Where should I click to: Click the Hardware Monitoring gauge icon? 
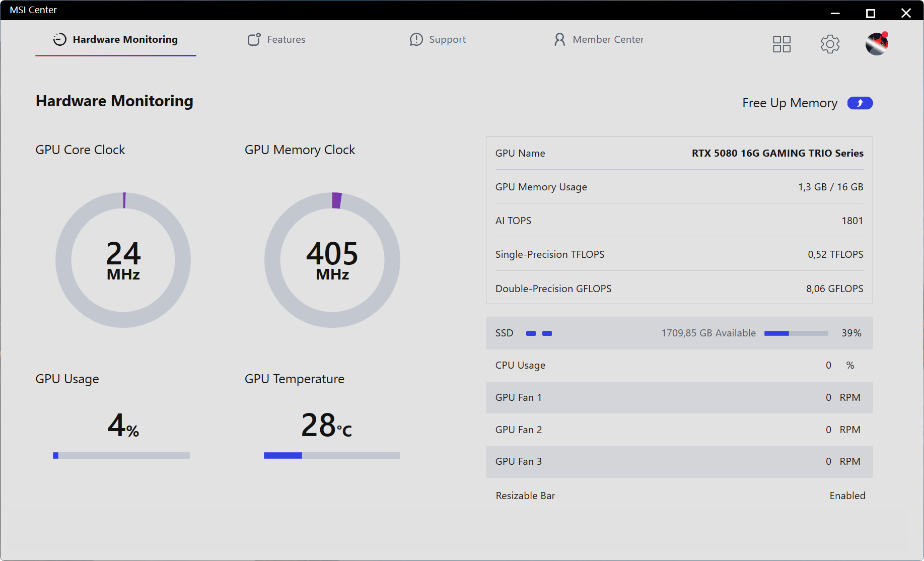pos(60,39)
